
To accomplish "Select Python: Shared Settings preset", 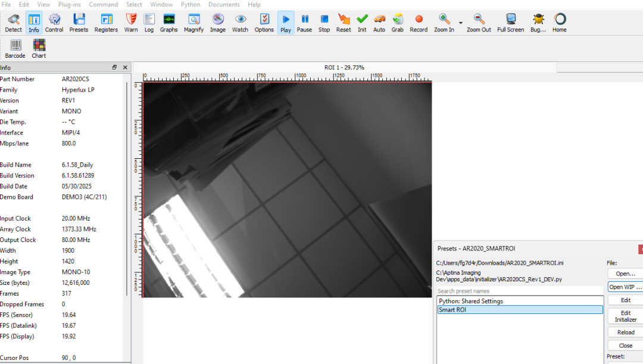I will 520,301.
